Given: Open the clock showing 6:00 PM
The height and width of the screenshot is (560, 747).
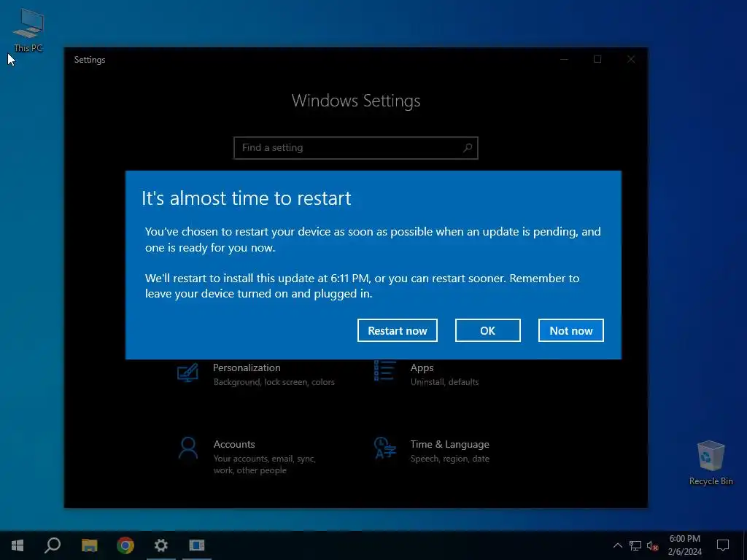Looking at the screenshot, I should pyautogui.click(x=684, y=545).
